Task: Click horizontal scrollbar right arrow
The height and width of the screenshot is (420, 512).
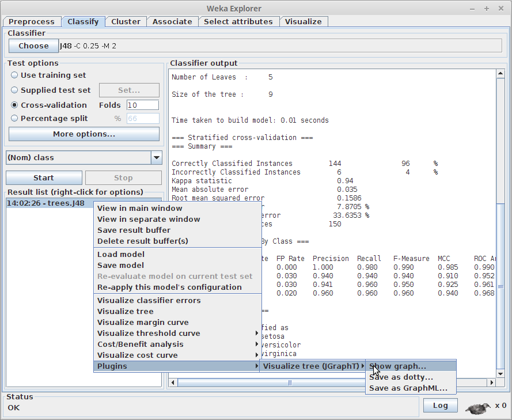Action: point(492,383)
